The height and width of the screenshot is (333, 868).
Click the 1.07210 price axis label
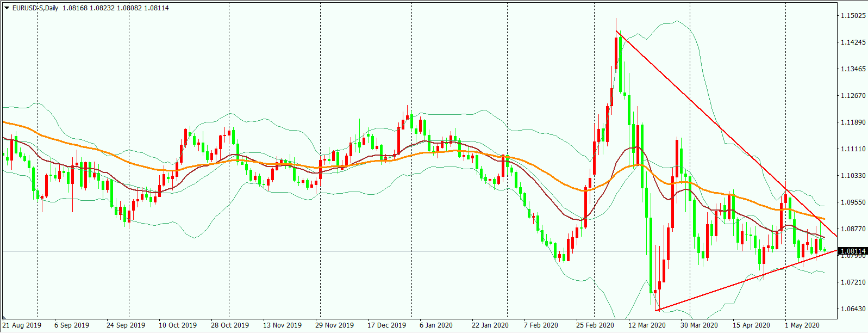(853, 282)
